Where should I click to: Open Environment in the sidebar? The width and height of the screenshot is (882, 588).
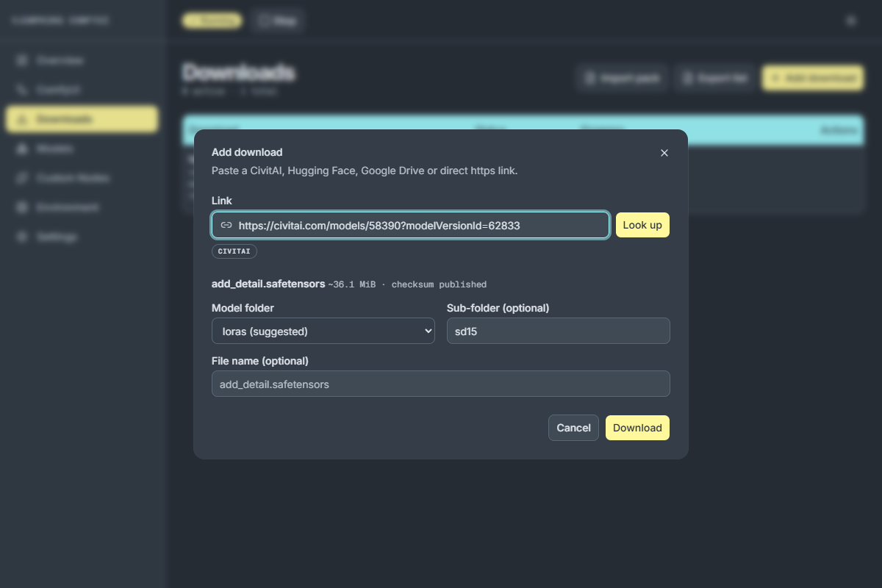click(82, 207)
